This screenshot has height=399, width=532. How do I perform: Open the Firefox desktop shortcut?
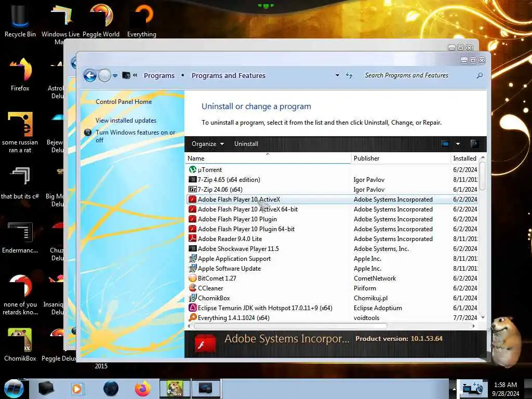[20, 74]
